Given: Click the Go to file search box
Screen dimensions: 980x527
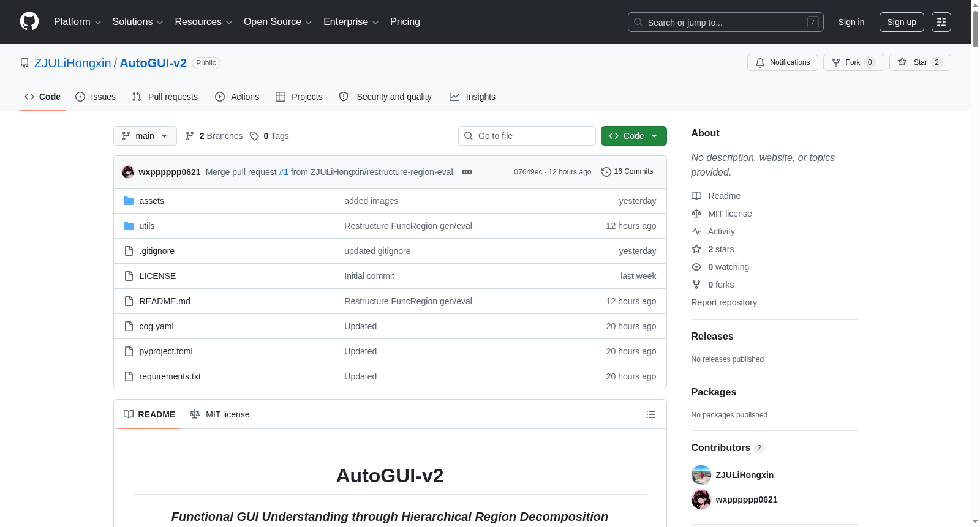Looking at the screenshot, I should pos(527,136).
